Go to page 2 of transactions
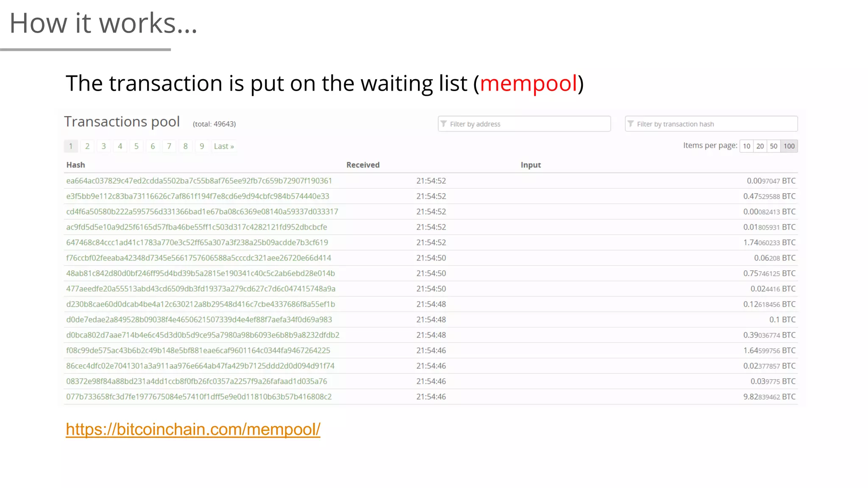This screenshot has width=868, height=488. point(87,146)
